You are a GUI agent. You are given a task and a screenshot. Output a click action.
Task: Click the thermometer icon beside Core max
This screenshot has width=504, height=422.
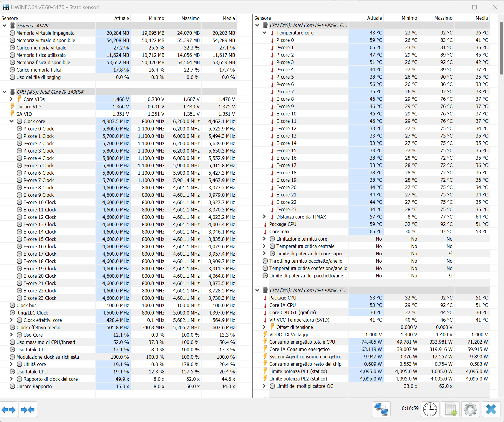265,231
